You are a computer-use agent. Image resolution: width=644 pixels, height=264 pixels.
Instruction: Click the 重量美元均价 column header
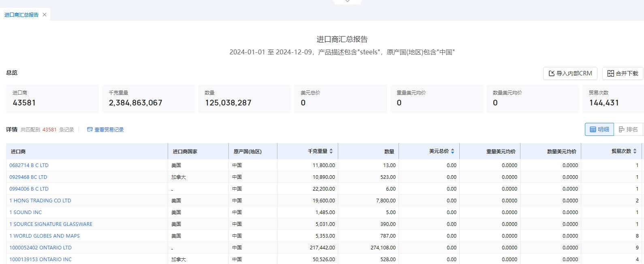click(490, 151)
